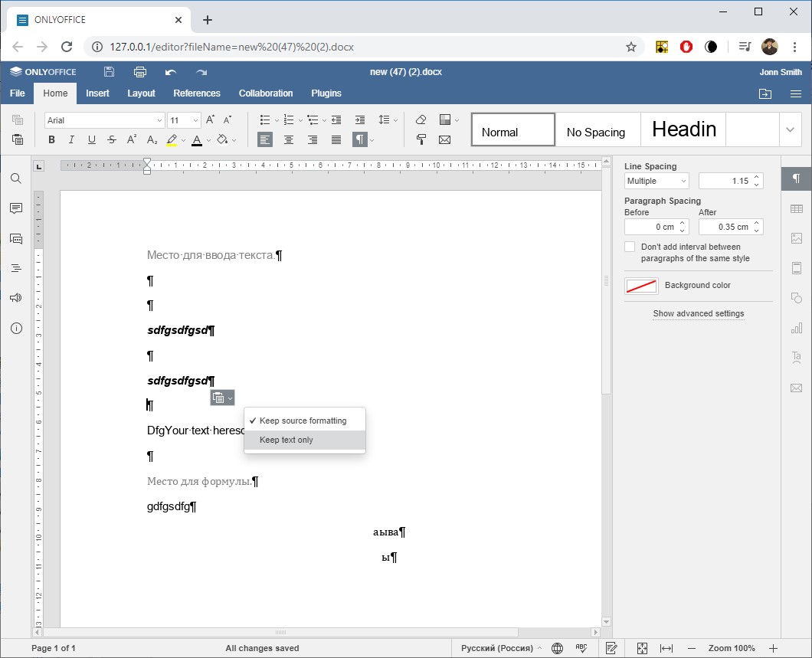Open the Comments panel
Viewport: 812px width, 658px height.
coord(15,208)
